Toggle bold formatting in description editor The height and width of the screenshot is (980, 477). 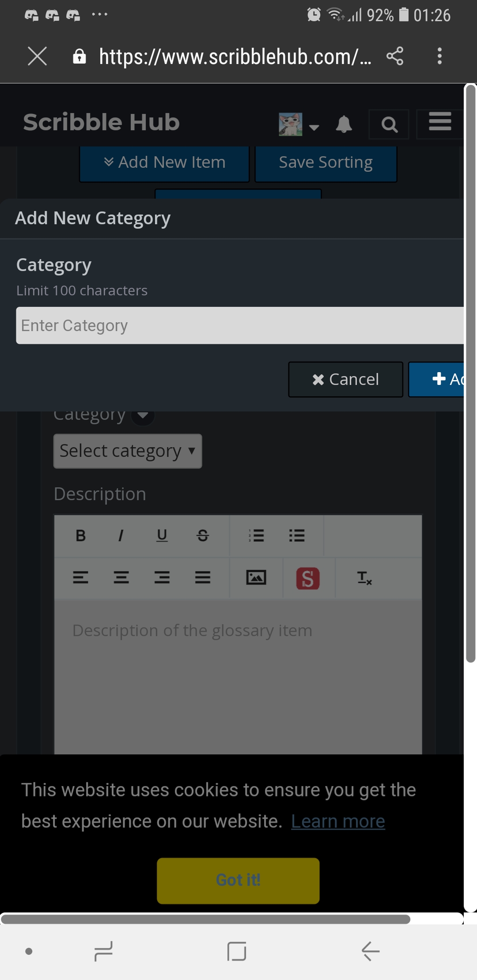tap(80, 535)
